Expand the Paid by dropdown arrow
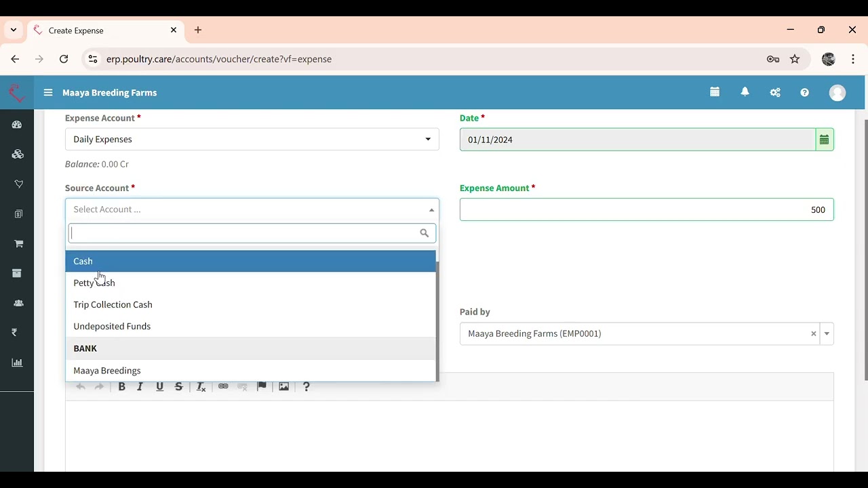 (827, 333)
